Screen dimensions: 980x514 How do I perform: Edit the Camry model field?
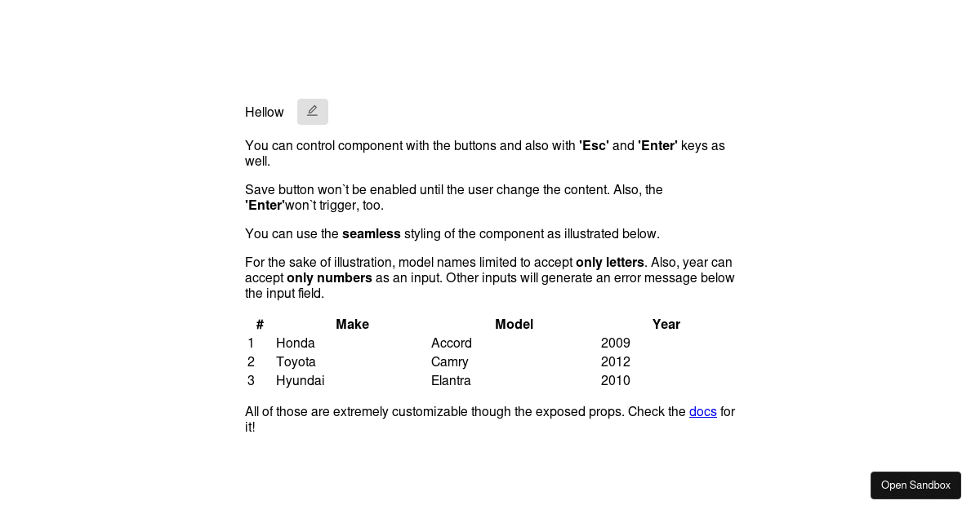pyautogui.click(x=449, y=361)
